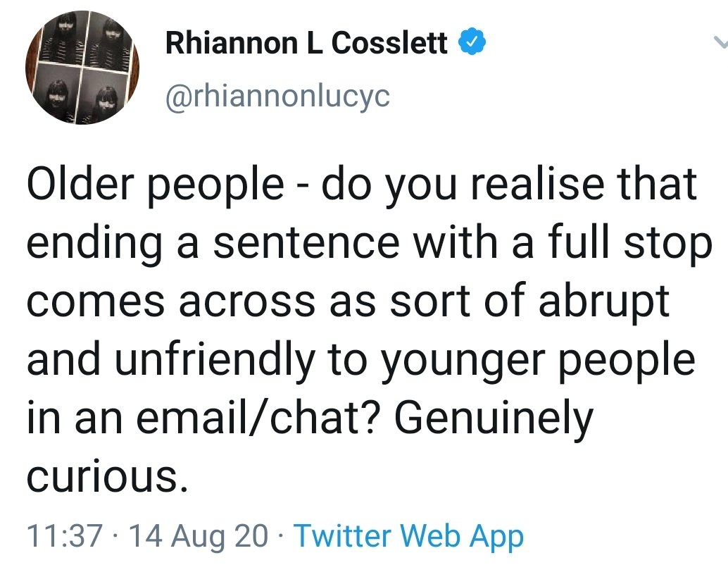Click the word 'curious.' ending the tweet
This screenshot has height=565, width=728.
(108, 476)
